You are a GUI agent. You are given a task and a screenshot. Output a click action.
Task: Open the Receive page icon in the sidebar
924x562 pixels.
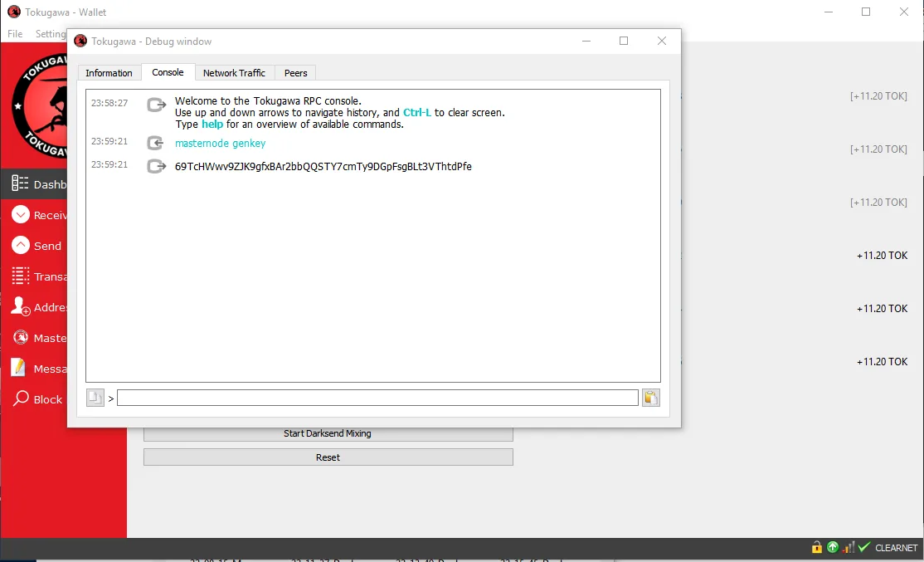(x=21, y=215)
